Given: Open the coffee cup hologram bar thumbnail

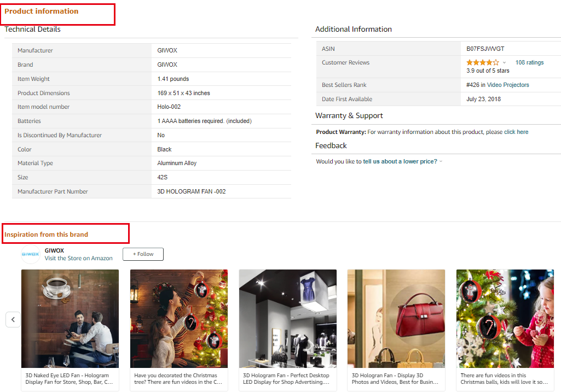Looking at the screenshot, I should (70, 319).
